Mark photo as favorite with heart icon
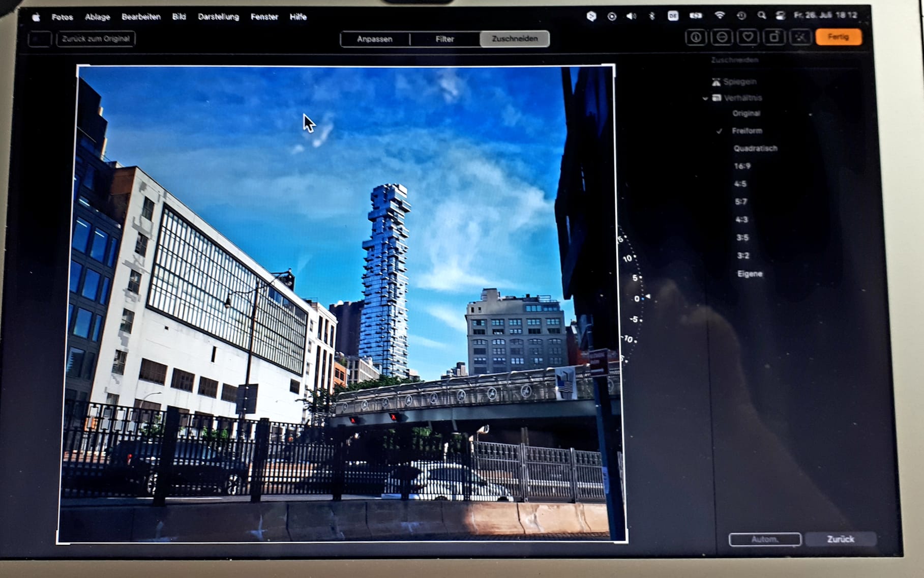Image resolution: width=924 pixels, height=578 pixels. [748, 37]
